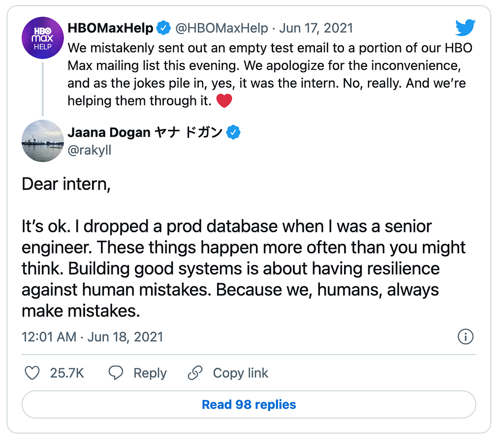Viewport: 504px width, 444px height.
Task: Open the 12:01 AM Jun 18 timestamp
Action: pyautogui.click(x=93, y=337)
